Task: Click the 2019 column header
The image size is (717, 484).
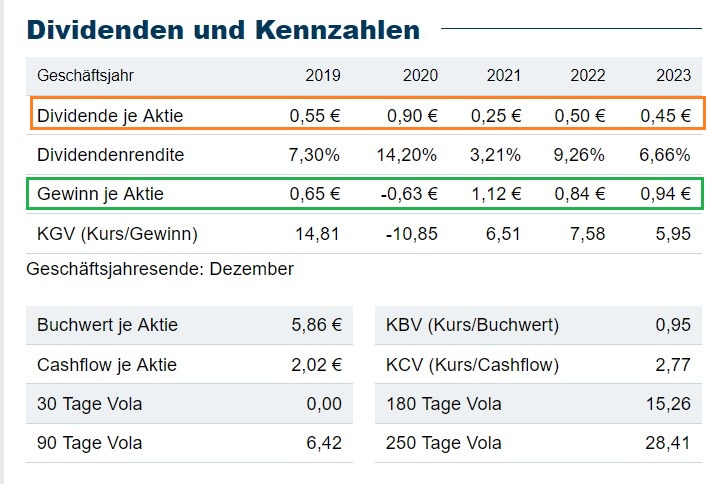Action: pyautogui.click(x=322, y=75)
